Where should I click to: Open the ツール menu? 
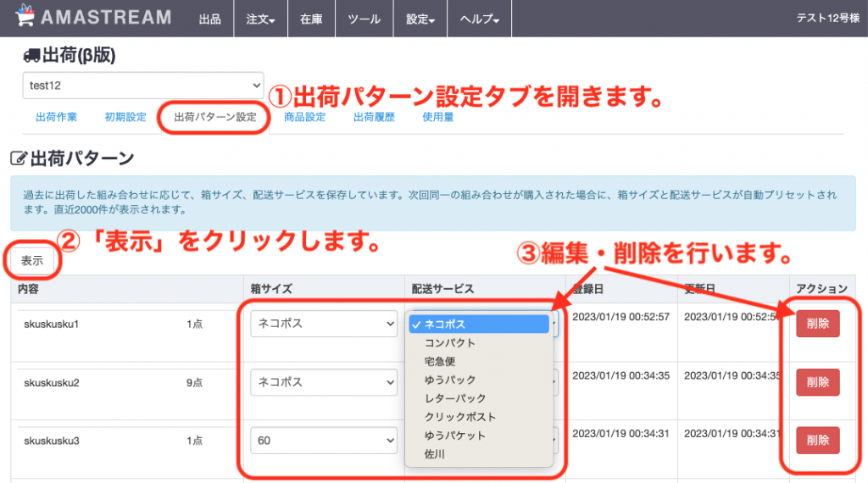click(x=364, y=19)
